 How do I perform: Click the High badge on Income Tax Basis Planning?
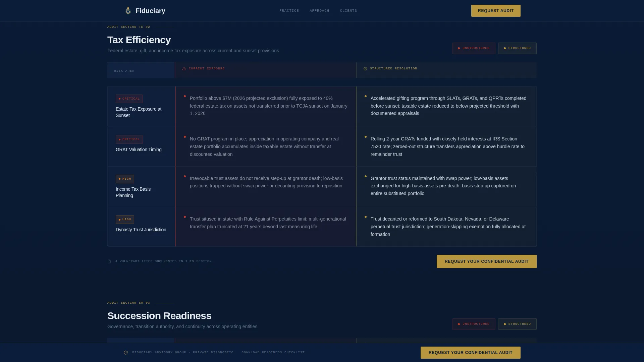click(125, 179)
